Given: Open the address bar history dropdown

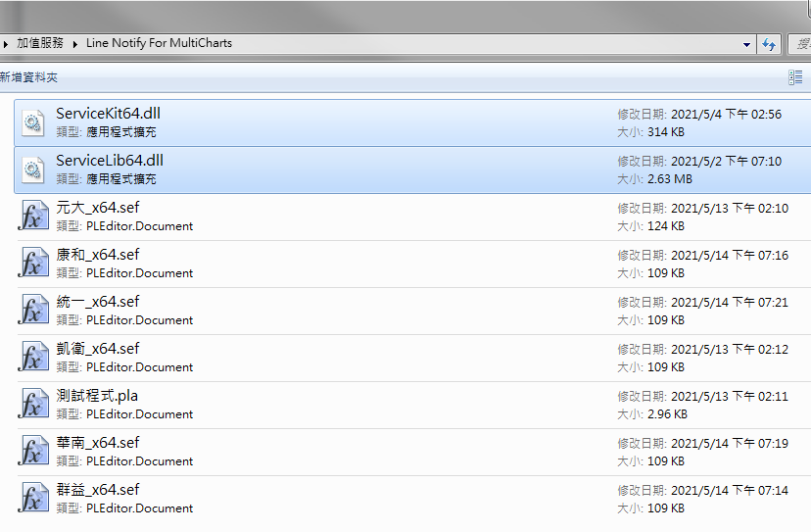Looking at the screenshot, I should click(747, 44).
